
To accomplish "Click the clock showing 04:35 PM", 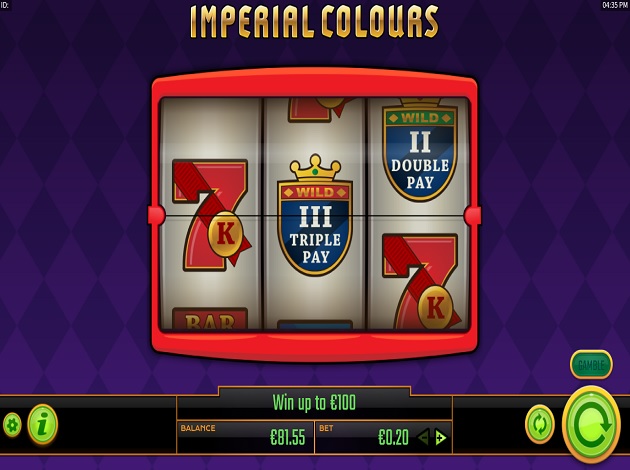I will click(615, 5).
